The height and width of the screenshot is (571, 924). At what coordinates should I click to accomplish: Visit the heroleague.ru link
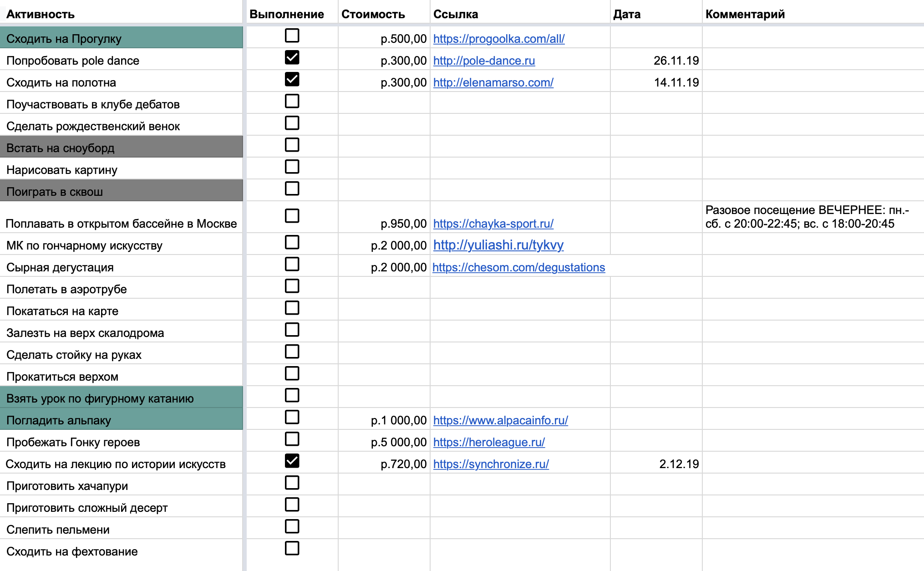(x=489, y=442)
